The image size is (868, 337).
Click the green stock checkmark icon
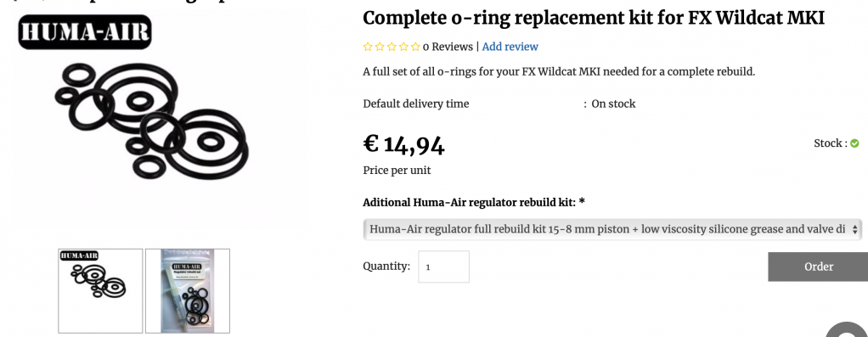(x=854, y=143)
